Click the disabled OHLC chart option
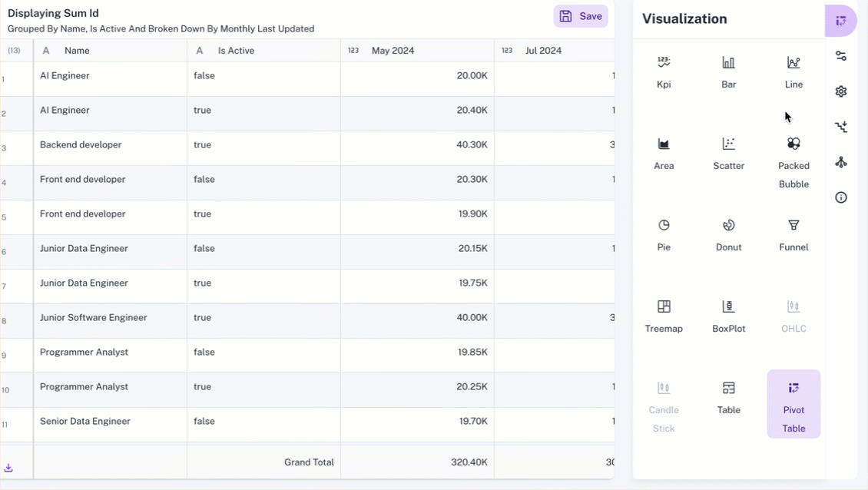This screenshot has width=868, height=490. 793,316
